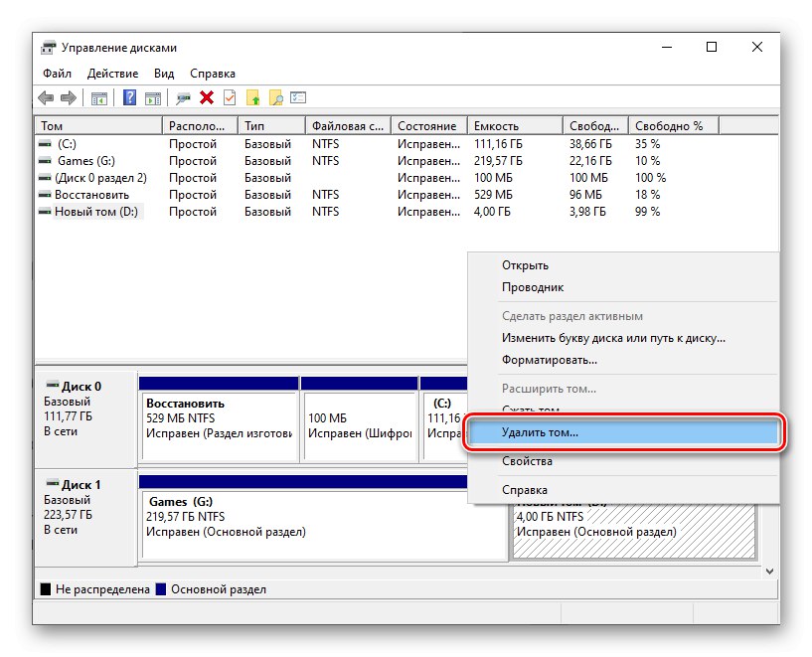Select the Восстановить partition on Диск 0
This screenshot has height=657, width=812.
(x=219, y=418)
